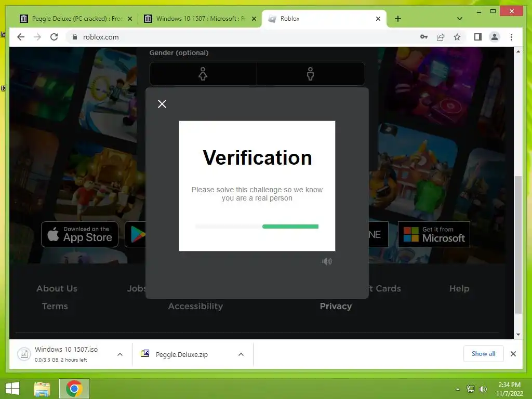The height and width of the screenshot is (399, 532).
Task: Open the Privacy footer link
Action: pos(336,306)
